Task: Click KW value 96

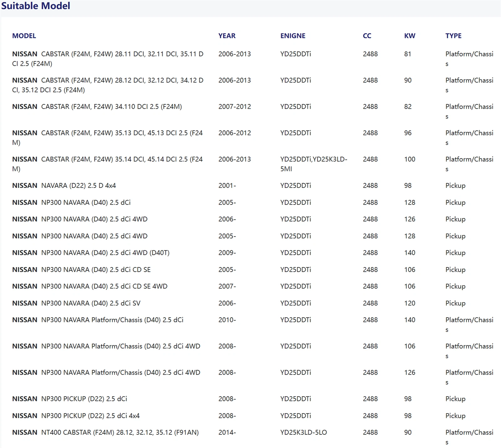Action: click(x=408, y=133)
